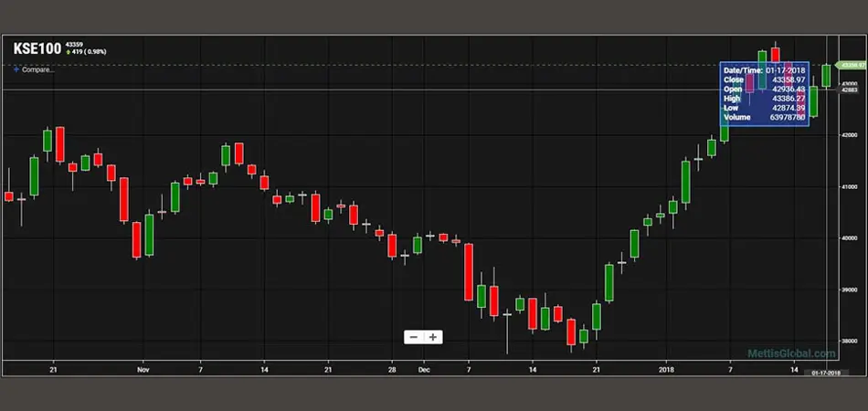Click the KSE100 symbol title
Image resolution: width=868 pixels, height=411 pixels.
coord(37,48)
